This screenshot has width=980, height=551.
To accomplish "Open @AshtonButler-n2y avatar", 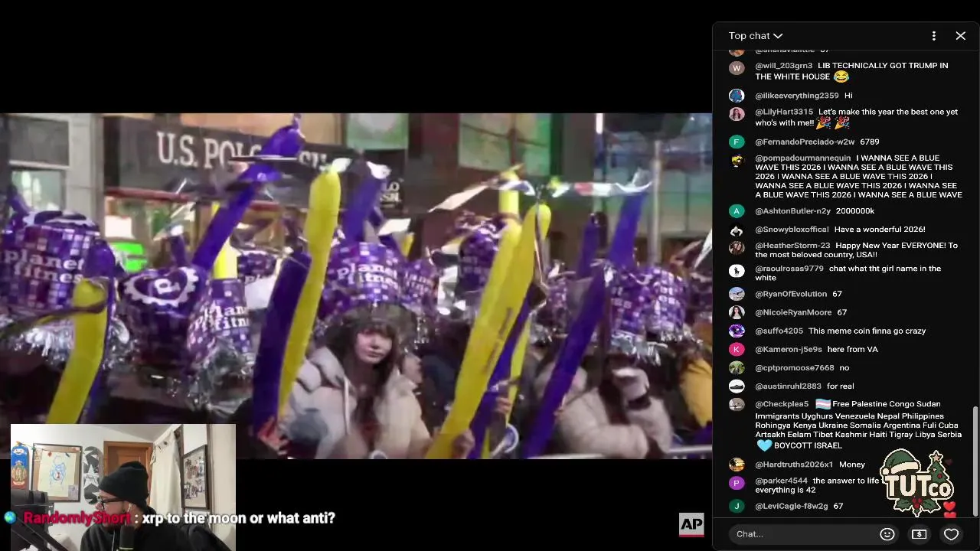I will 737,211.
